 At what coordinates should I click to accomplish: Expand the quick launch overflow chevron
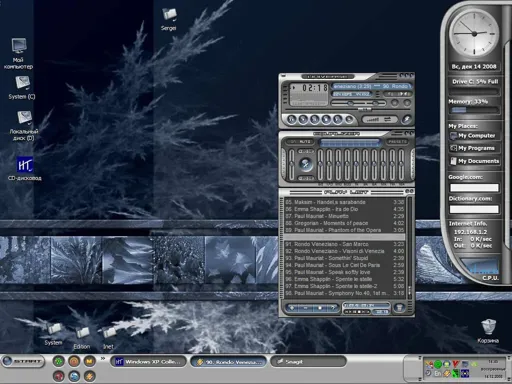click(103, 359)
